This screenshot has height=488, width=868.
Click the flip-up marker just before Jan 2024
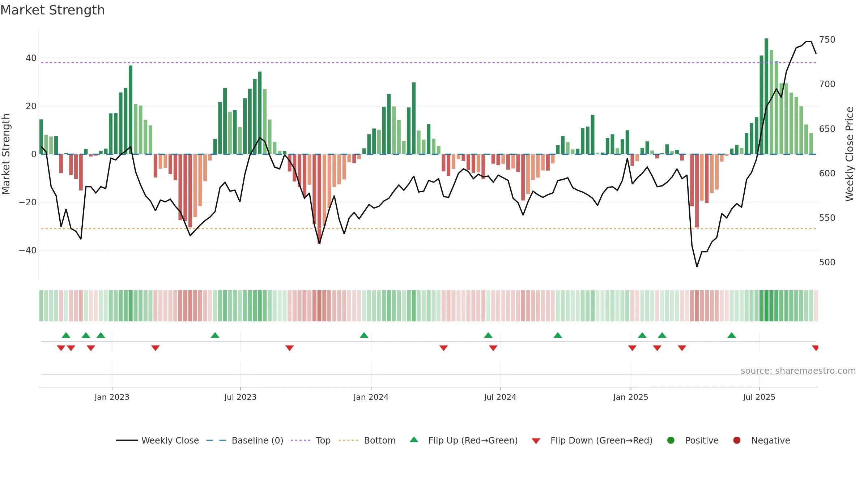(x=364, y=335)
